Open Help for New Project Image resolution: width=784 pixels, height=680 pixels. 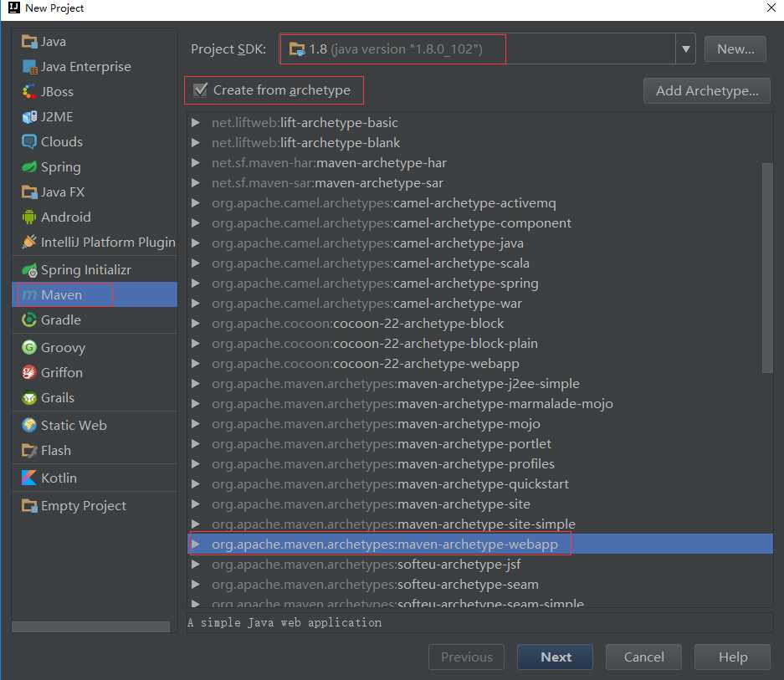tap(732, 657)
